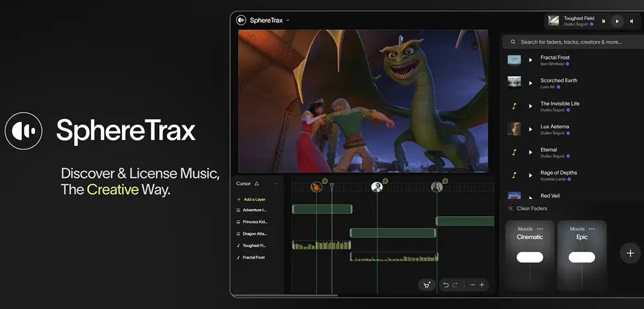Adjust the Cinematic mood fader handle

(530, 257)
